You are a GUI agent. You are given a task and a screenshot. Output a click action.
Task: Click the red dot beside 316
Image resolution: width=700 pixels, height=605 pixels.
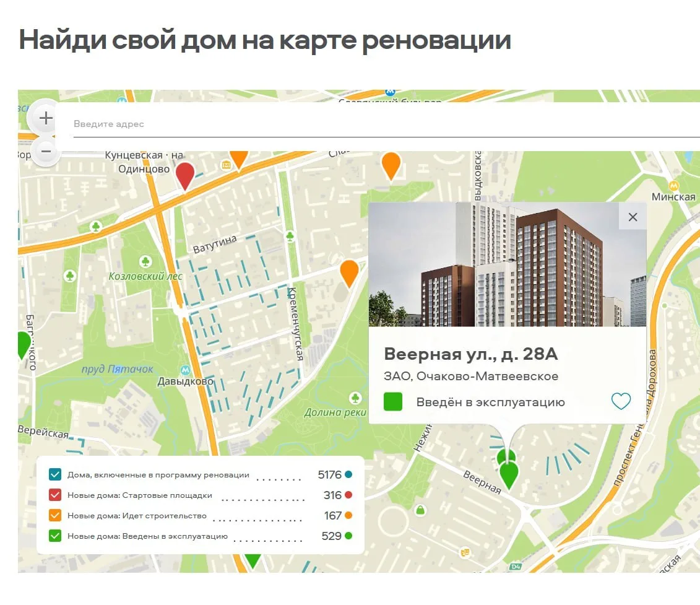[x=348, y=495]
